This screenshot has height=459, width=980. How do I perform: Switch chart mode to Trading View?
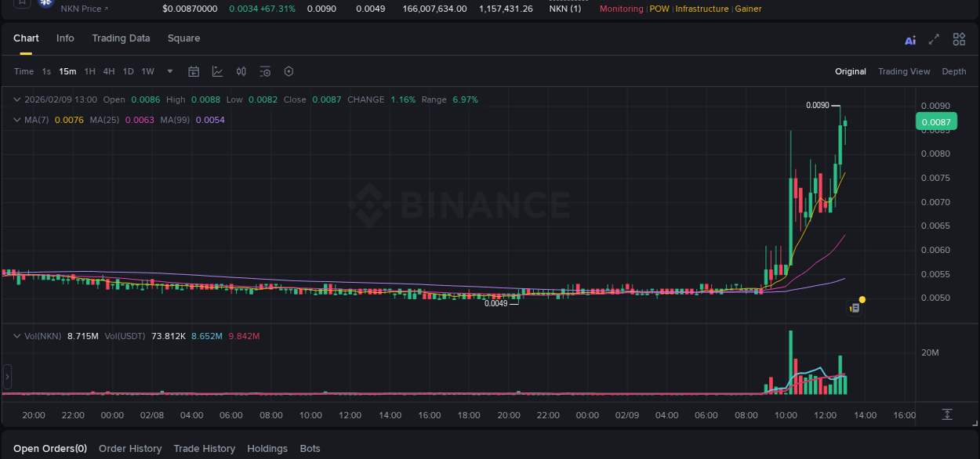(x=904, y=71)
